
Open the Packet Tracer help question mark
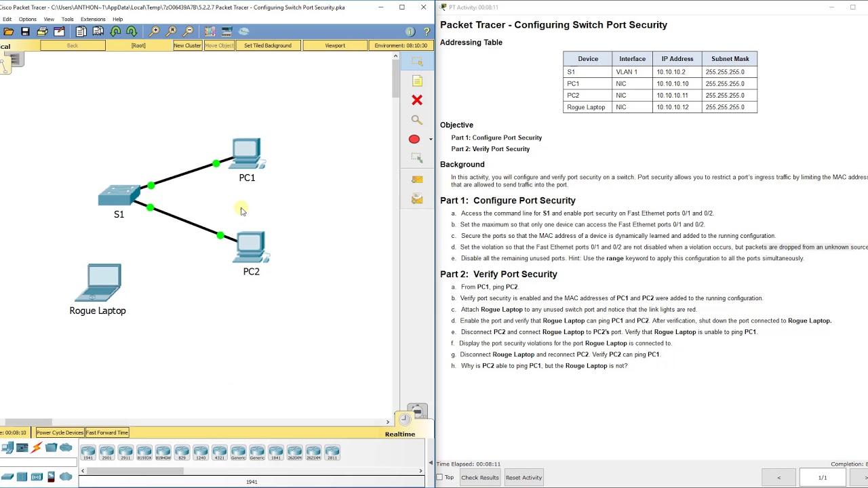coord(427,32)
